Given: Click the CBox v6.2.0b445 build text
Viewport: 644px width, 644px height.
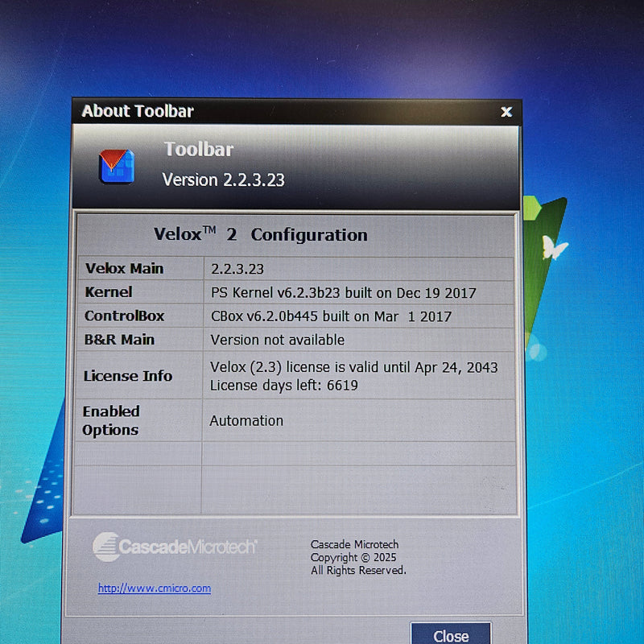Looking at the screenshot, I should [331, 316].
